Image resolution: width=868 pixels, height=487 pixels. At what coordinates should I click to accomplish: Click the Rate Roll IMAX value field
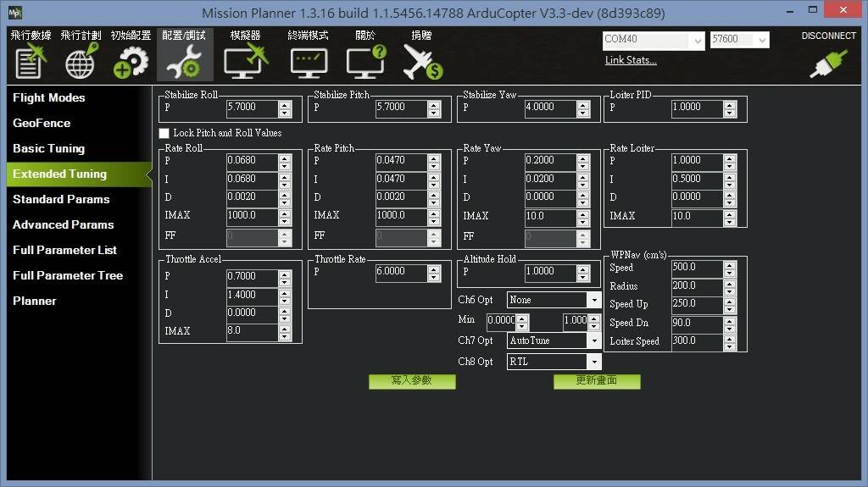pyautogui.click(x=252, y=216)
